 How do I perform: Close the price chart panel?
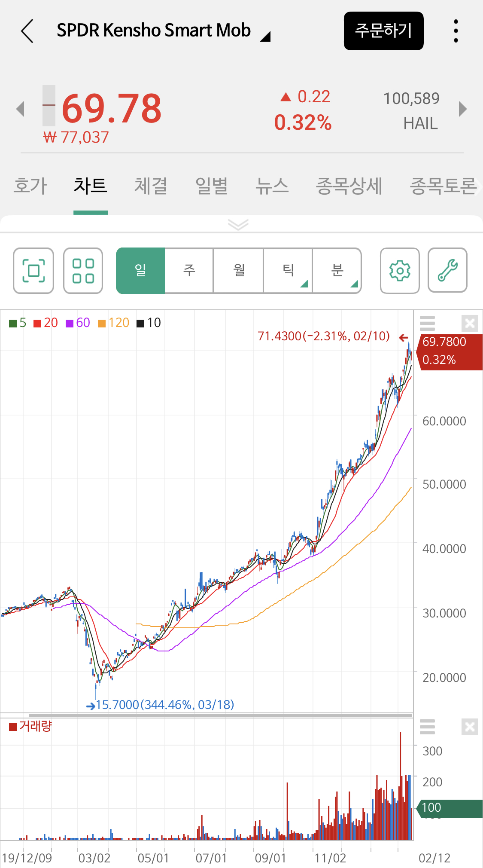click(x=470, y=323)
